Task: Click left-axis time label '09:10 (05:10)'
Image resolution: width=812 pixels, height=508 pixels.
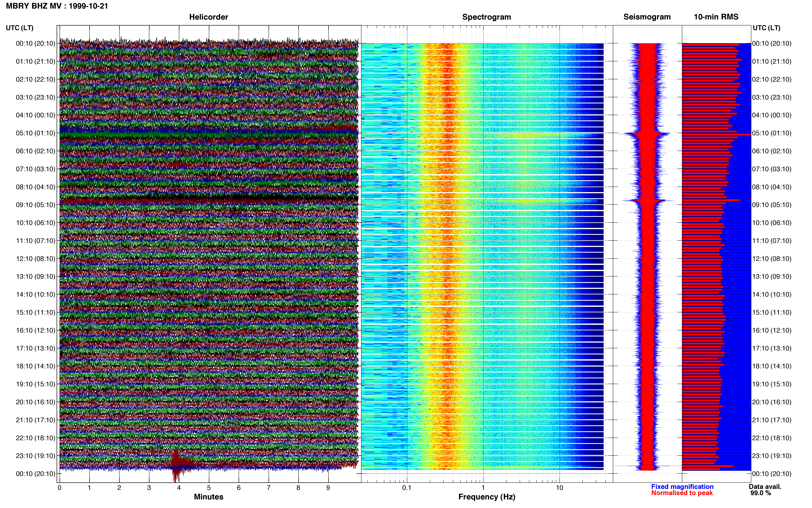Action: [x=36, y=205]
